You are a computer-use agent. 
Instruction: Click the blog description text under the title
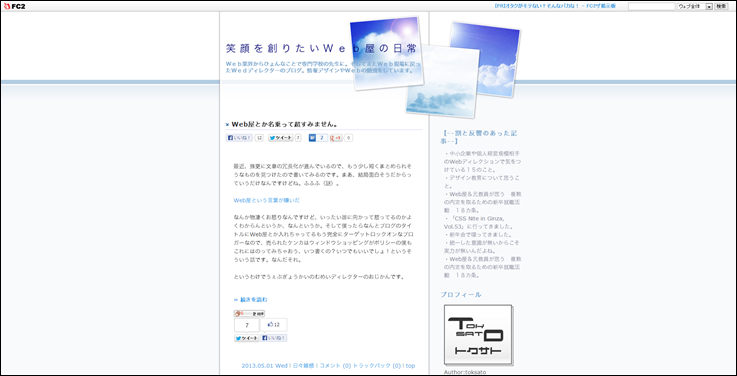324,67
